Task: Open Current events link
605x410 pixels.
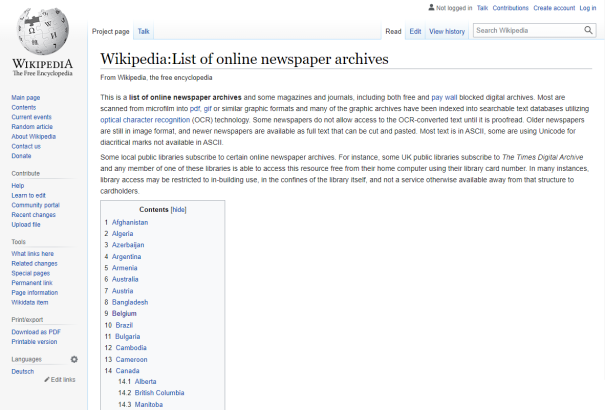Action: [x=31, y=117]
